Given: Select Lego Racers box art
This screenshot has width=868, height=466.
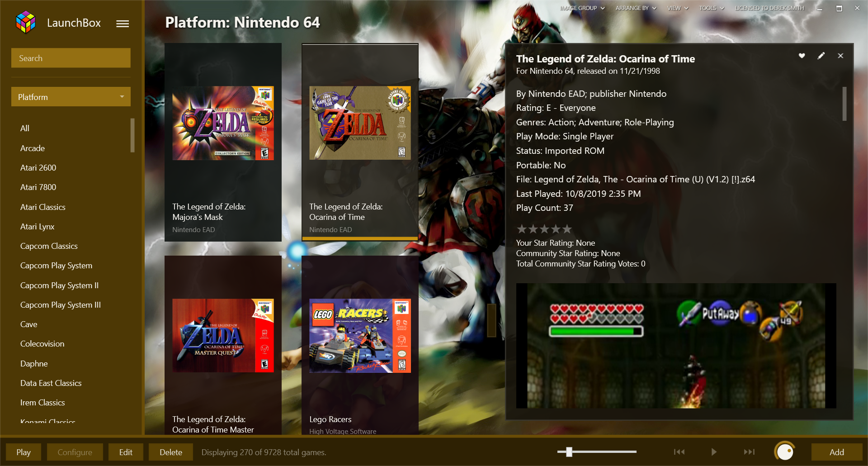Looking at the screenshot, I should click(360, 336).
